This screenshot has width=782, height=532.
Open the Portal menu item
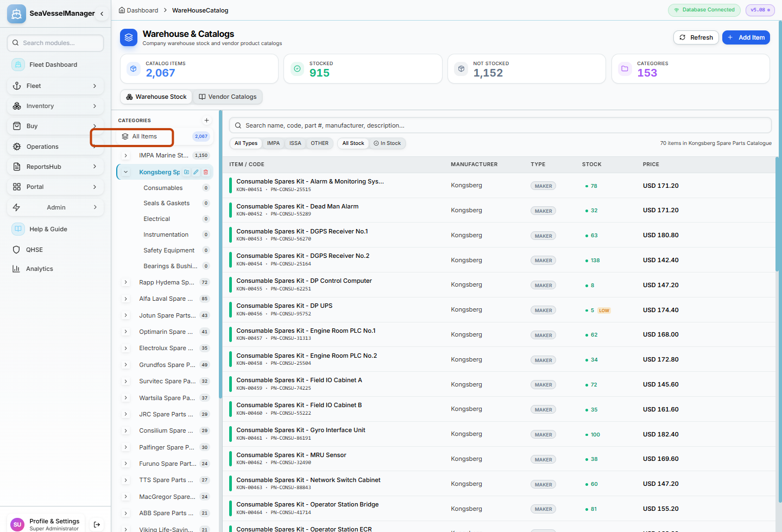pyautogui.click(x=55, y=187)
